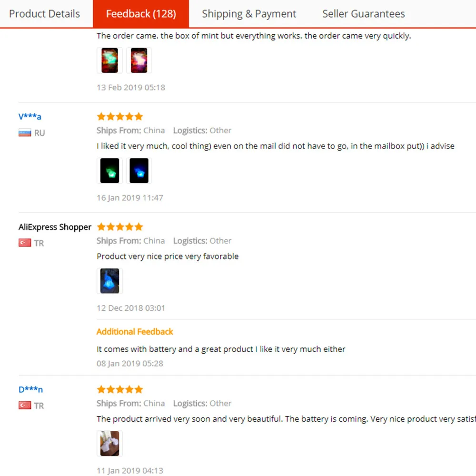This screenshot has width=476, height=476.
Task: Open the Seller Guarantees tab
Action: click(364, 14)
